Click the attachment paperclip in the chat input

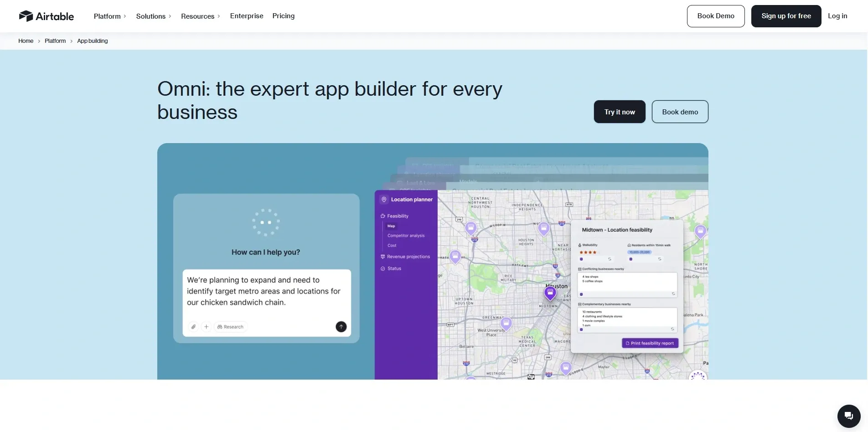click(193, 327)
